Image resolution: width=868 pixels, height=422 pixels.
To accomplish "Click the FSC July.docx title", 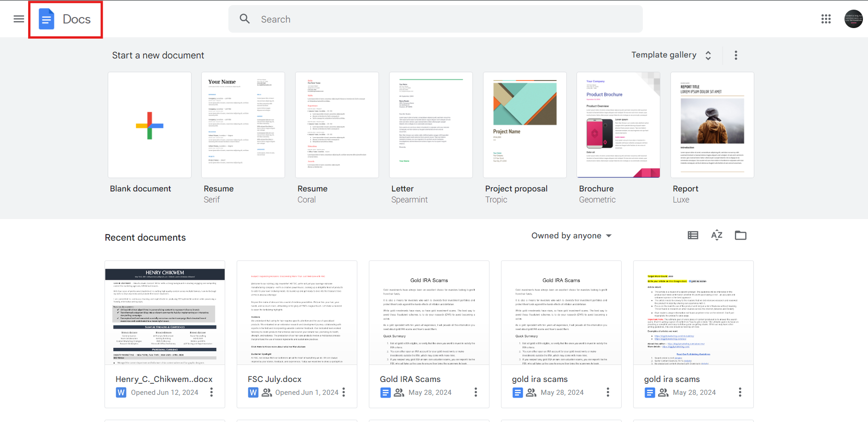I will pos(274,379).
